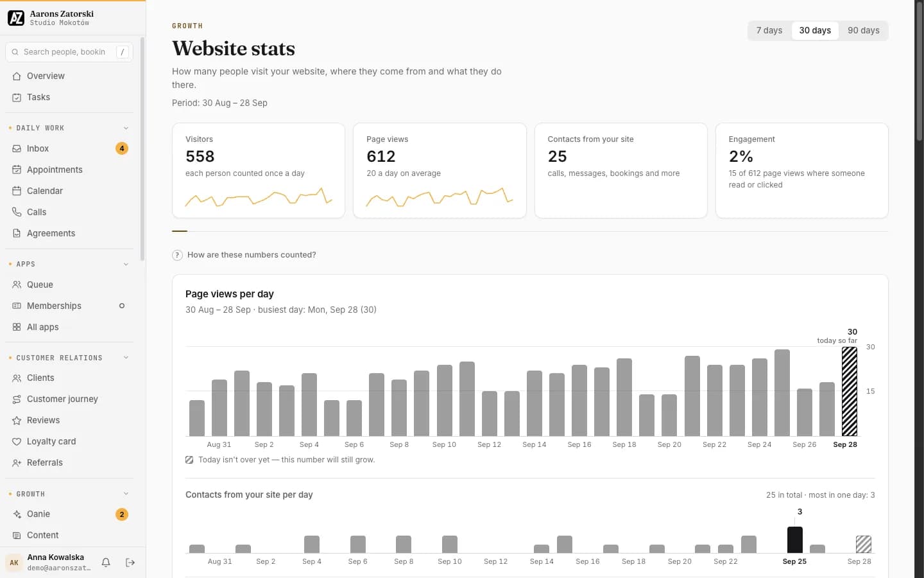Switch period to 7 days

click(769, 30)
